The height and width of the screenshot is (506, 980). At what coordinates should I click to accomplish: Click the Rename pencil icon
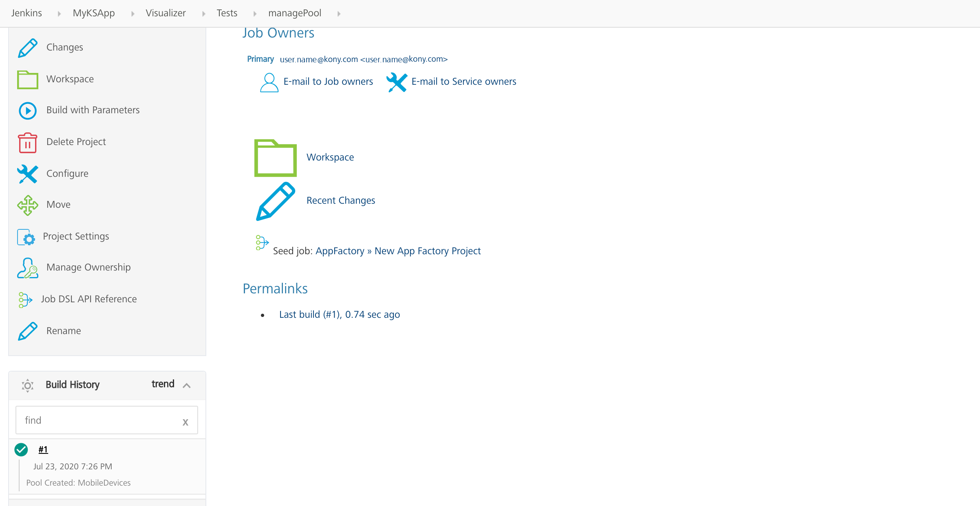(27, 331)
